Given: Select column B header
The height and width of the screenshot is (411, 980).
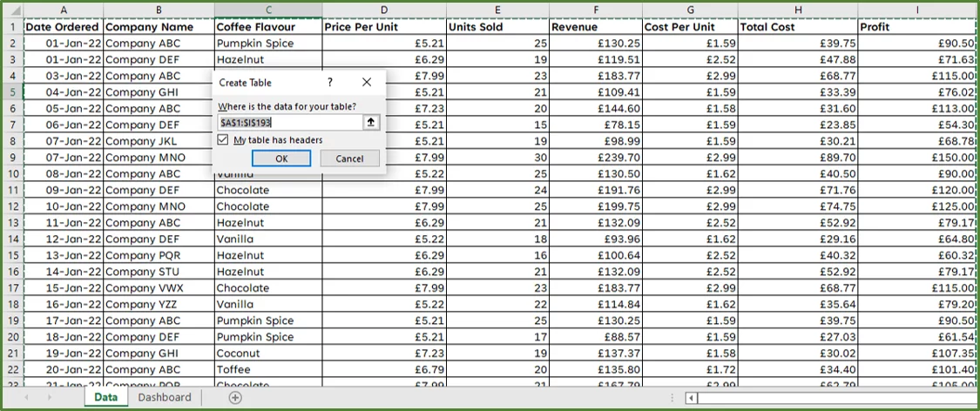Looking at the screenshot, I should pos(159,10).
